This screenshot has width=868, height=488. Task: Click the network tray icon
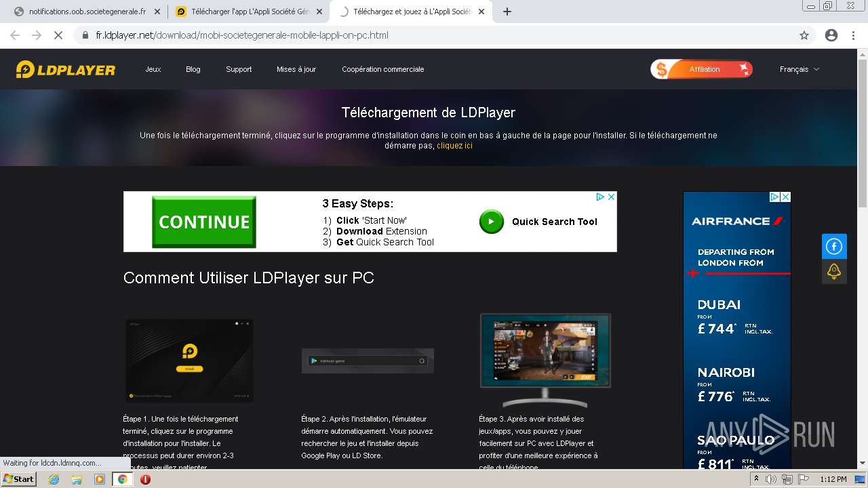point(787,479)
